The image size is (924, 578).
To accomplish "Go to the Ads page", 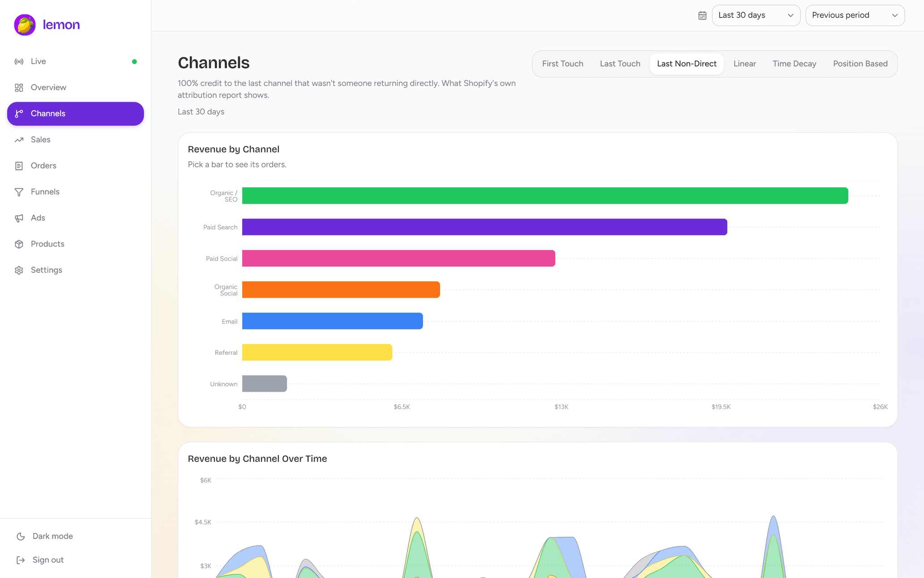I will [75, 218].
